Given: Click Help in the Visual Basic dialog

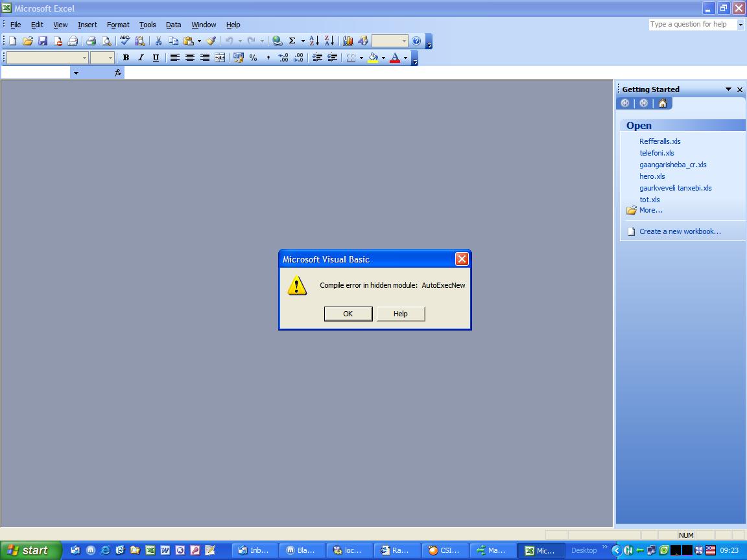Looking at the screenshot, I should (x=401, y=314).
